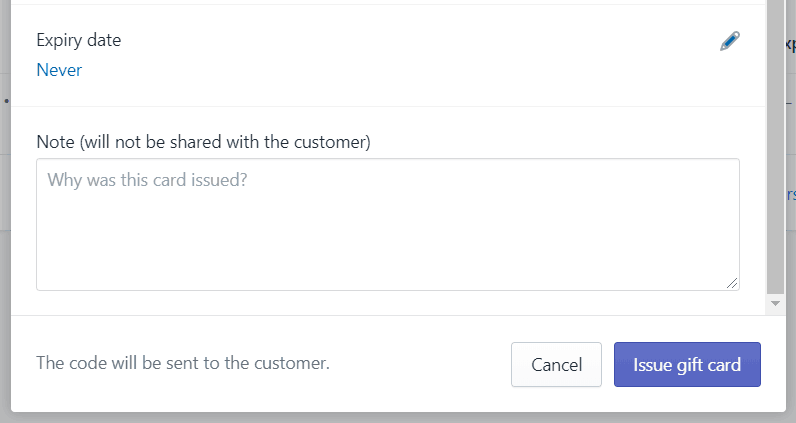Edit expiry date using pencil icon
Screen dimensions: 796x423
[729, 41]
